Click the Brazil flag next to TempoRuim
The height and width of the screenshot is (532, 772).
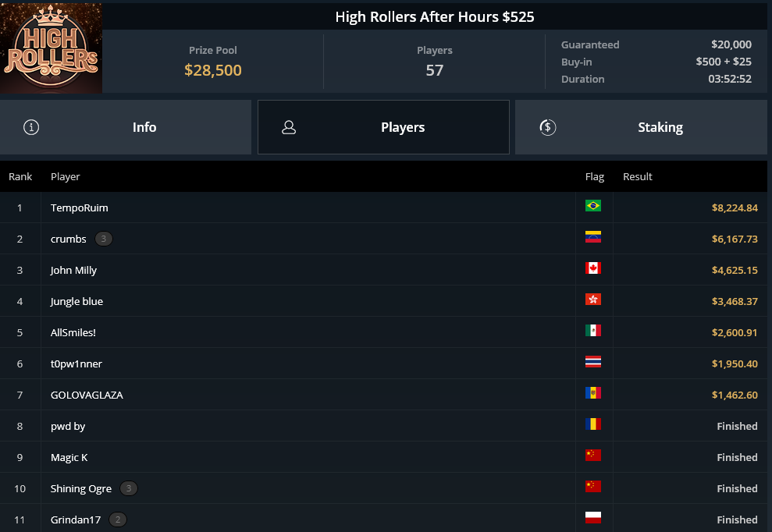tap(594, 206)
